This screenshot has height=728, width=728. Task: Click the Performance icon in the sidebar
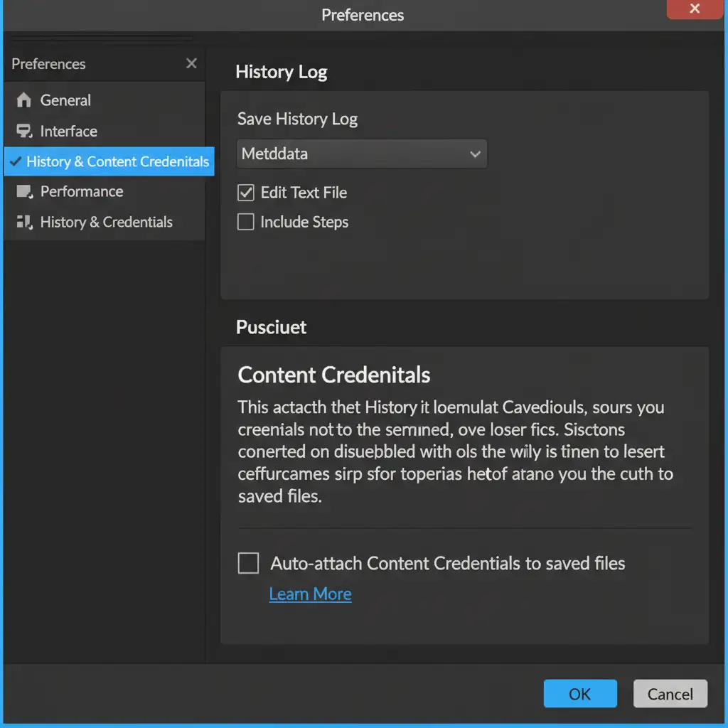click(24, 192)
